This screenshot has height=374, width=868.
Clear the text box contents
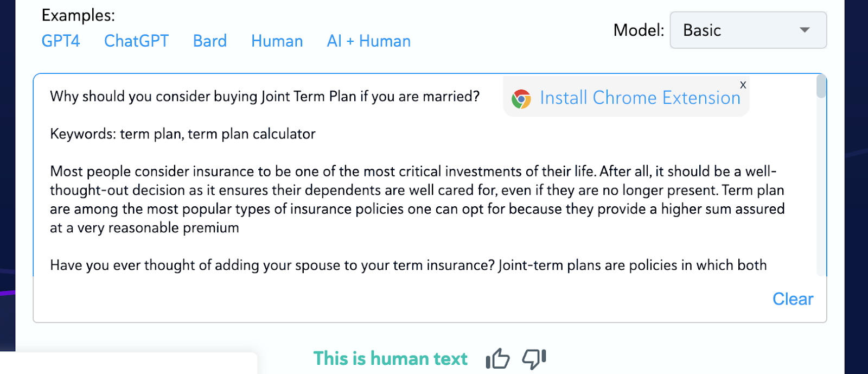[x=793, y=299]
